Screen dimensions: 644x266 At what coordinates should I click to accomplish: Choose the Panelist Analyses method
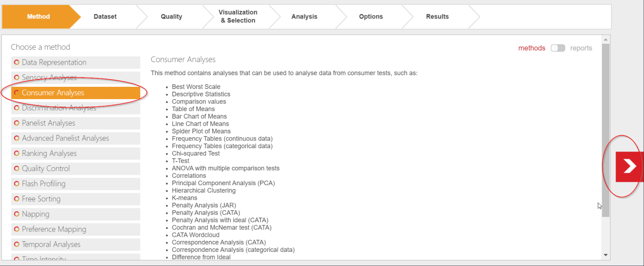pos(48,123)
